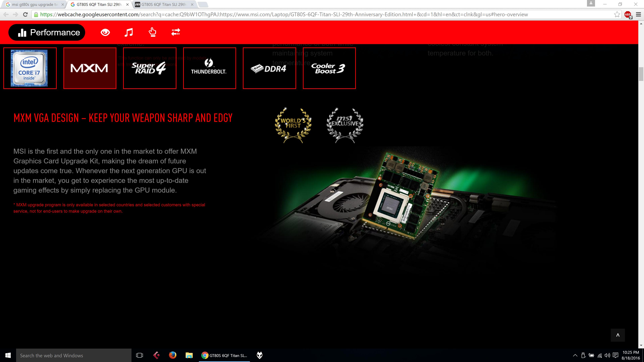The image size is (644, 362).
Task: Bookmark page with the star icon
Action: click(617, 14)
